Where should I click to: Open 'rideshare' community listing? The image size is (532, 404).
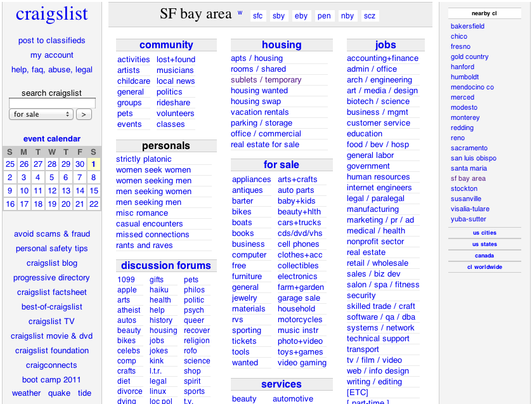(x=173, y=103)
